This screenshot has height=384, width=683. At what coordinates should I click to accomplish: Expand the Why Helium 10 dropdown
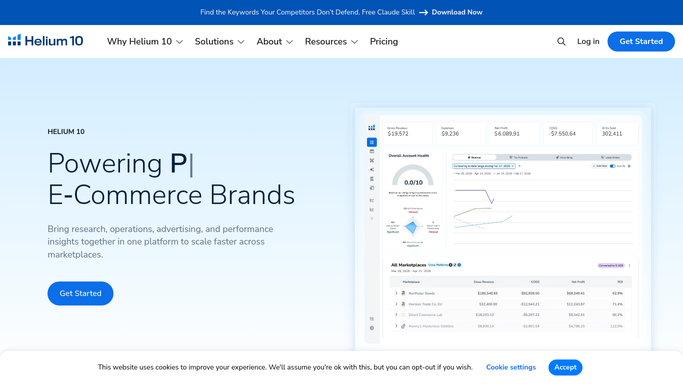145,41
